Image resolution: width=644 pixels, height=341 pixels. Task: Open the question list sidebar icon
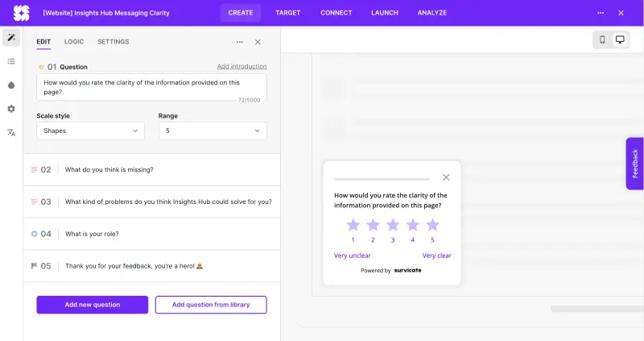[x=11, y=61]
